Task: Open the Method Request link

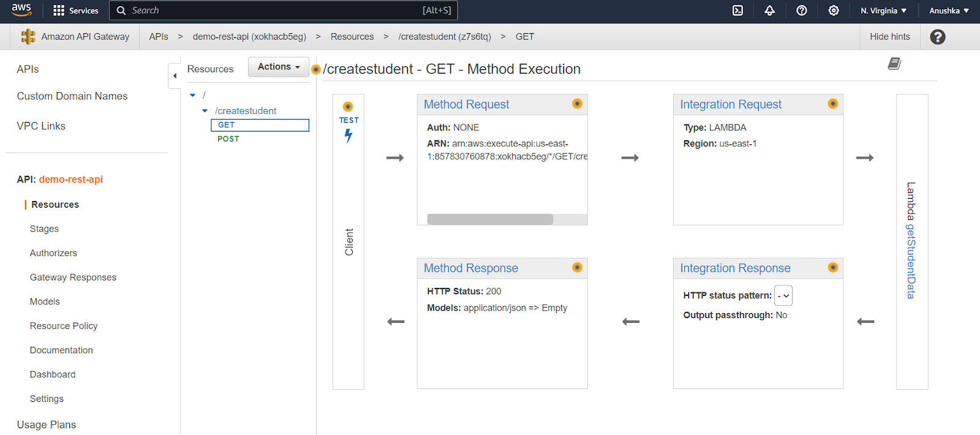Action: (466, 105)
